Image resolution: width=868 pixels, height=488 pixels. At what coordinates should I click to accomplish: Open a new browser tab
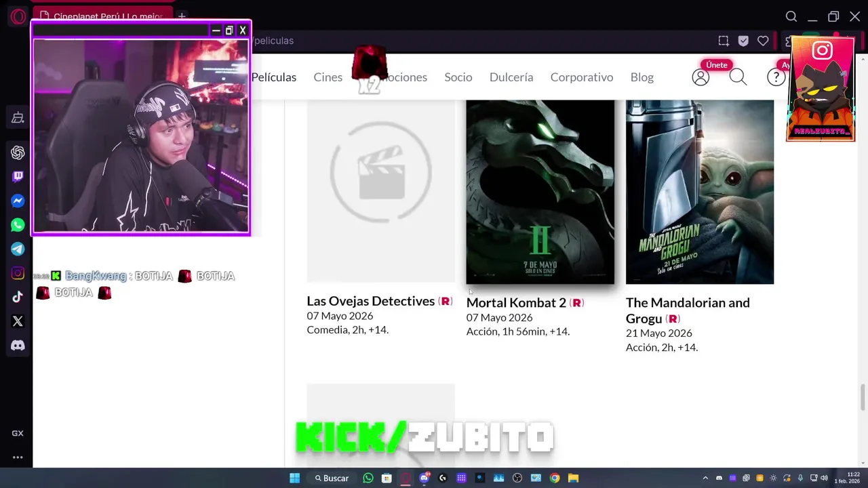[182, 16]
